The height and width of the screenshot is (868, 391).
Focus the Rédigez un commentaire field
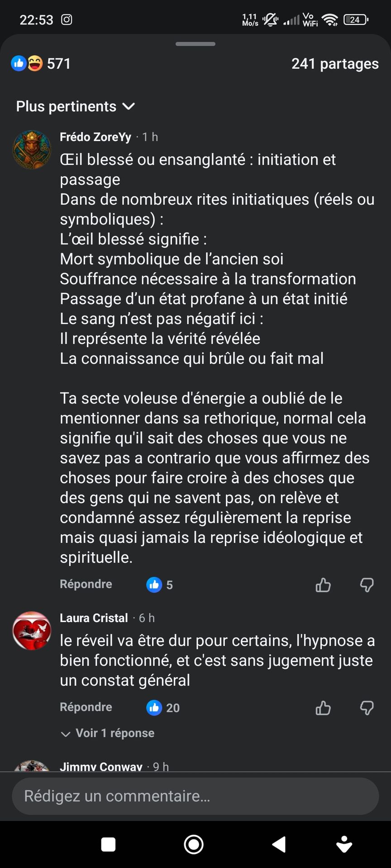click(x=195, y=796)
